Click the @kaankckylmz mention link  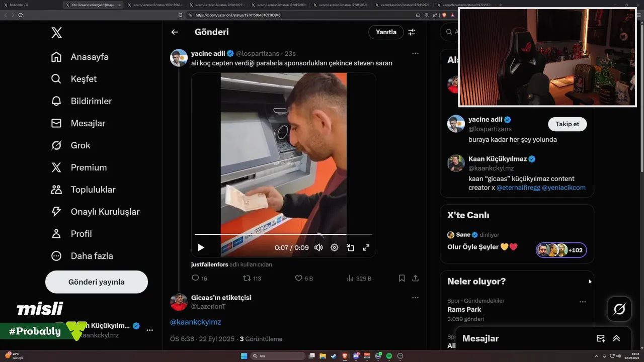point(195,322)
